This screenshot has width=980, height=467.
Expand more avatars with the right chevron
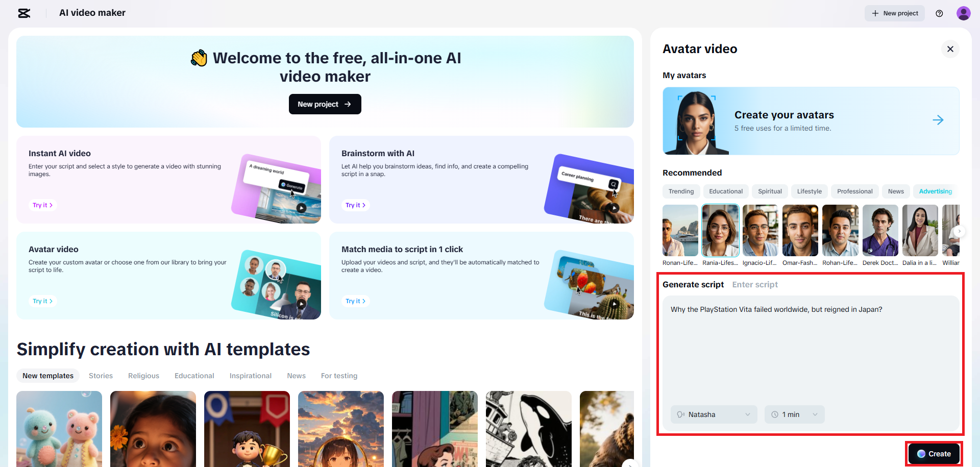pos(959,231)
